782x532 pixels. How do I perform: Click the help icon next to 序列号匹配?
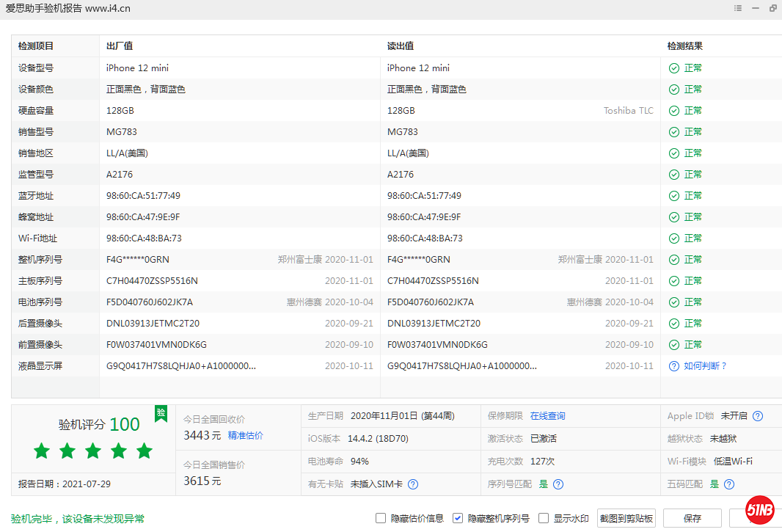(558, 484)
